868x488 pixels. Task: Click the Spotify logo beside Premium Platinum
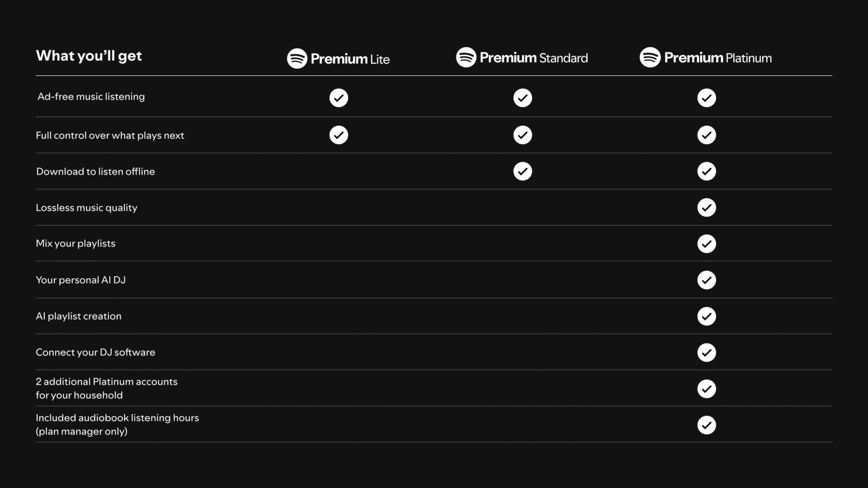650,57
